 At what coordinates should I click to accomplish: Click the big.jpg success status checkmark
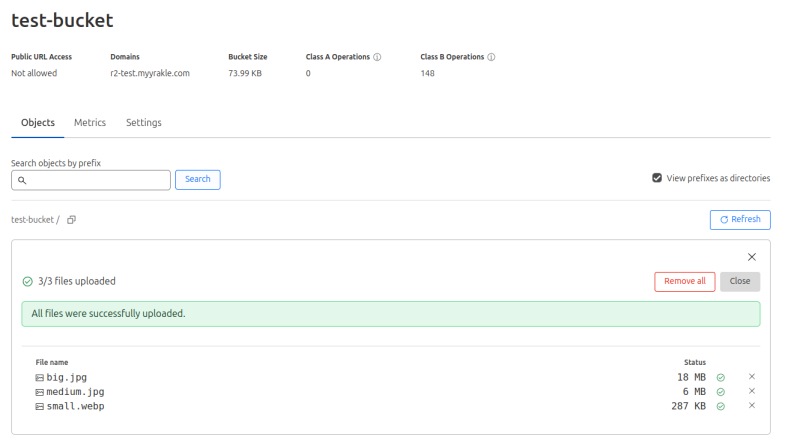[x=720, y=378]
